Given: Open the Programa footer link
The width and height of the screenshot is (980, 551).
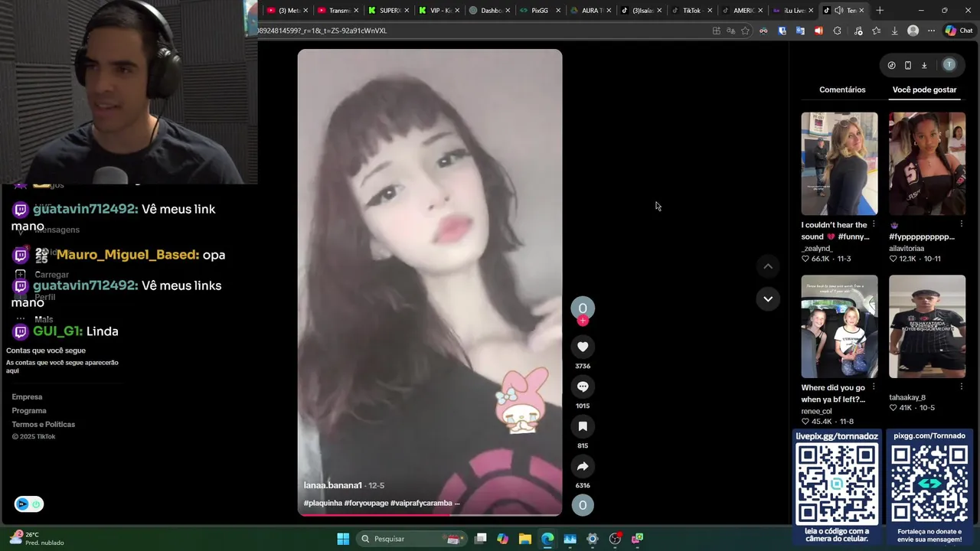Looking at the screenshot, I should pyautogui.click(x=29, y=410).
